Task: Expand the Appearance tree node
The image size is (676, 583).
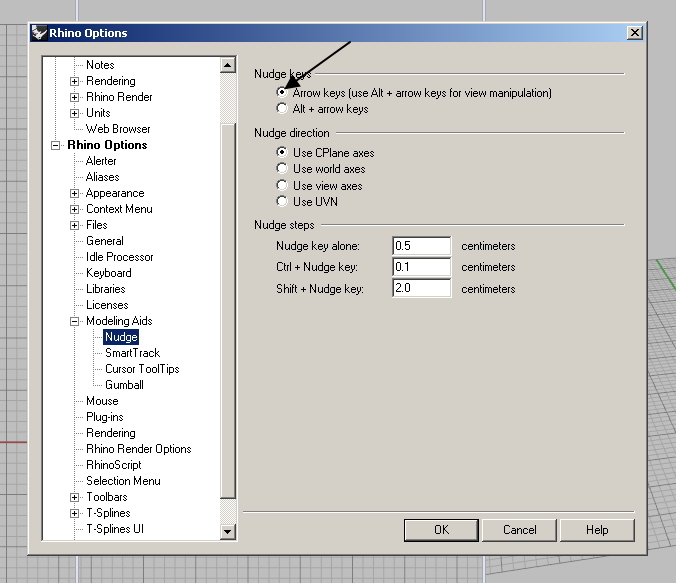Action: (x=74, y=193)
